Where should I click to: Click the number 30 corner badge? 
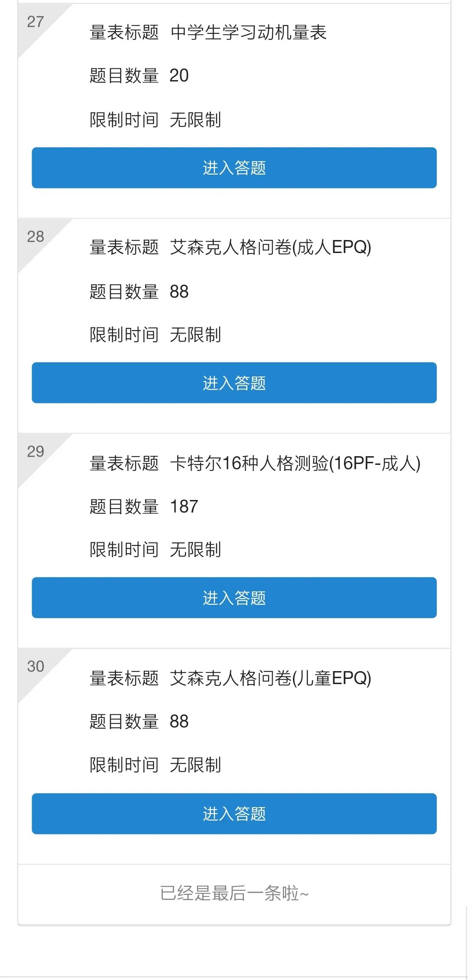pyautogui.click(x=36, y=666)
